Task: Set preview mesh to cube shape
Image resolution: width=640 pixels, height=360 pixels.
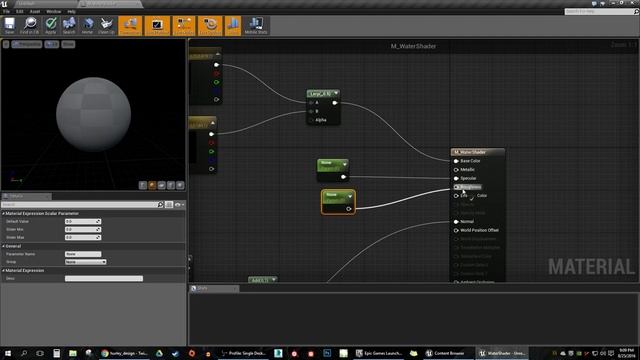Action: (x=171, y=185)
